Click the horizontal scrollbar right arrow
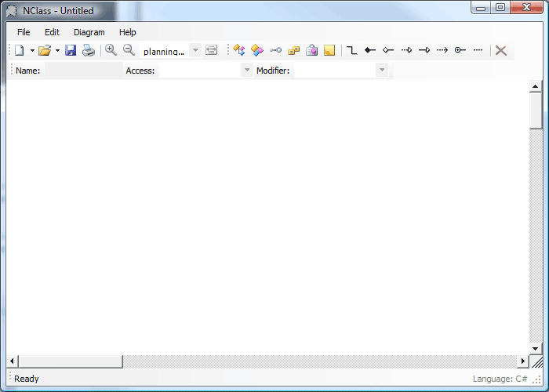549x392 pixels. point(523,361)
